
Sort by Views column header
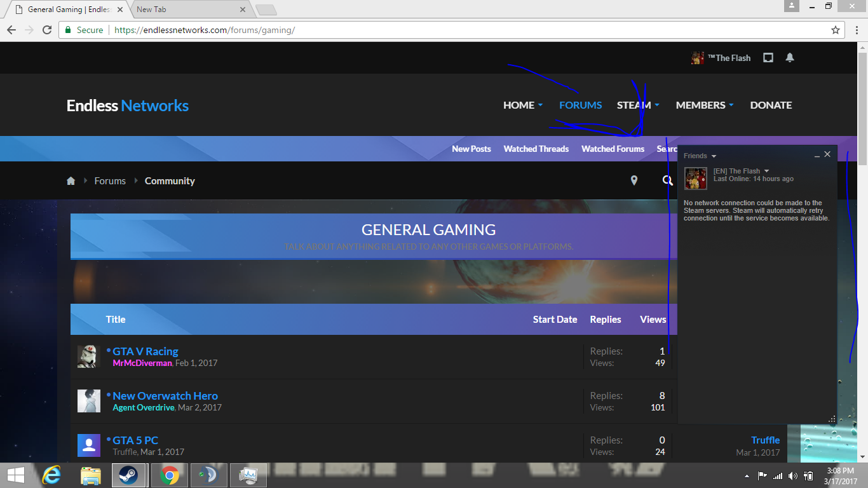coord(653,320)
